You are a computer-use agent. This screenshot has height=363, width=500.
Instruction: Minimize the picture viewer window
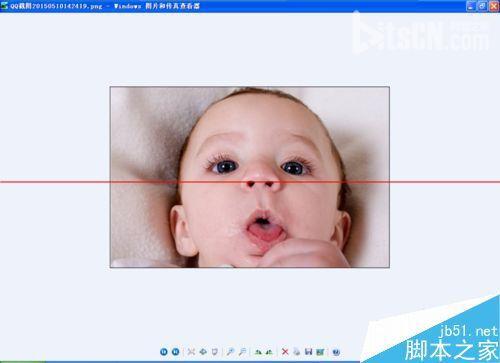(471, 6)
